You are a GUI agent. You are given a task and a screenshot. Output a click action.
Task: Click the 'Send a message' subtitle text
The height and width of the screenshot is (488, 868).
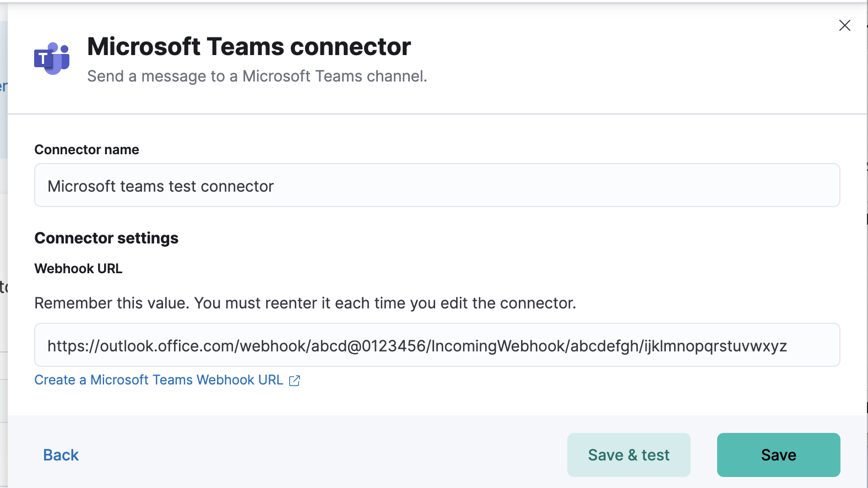point(257,76)
